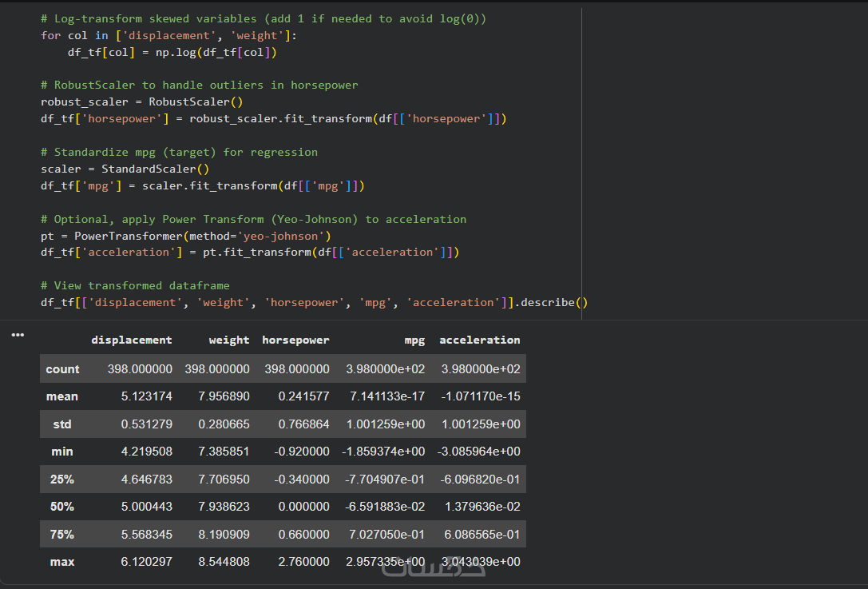
Task: Click the RobustScaler comment line
Action: pyautogui.click(x=200, y=85)
